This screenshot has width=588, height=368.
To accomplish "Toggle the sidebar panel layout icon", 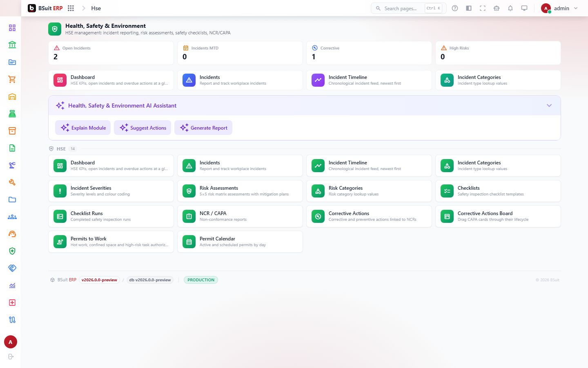I will point(469,8).
